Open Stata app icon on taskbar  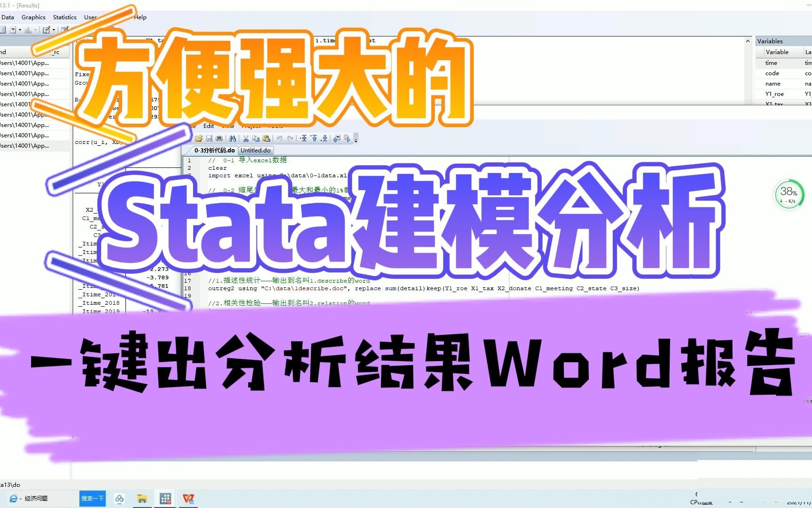coord(165,499)
